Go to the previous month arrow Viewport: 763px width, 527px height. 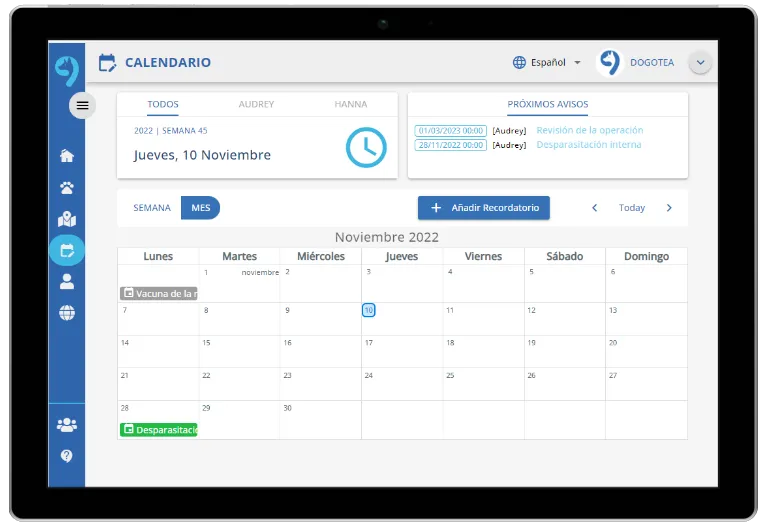[x=594, y=208]
